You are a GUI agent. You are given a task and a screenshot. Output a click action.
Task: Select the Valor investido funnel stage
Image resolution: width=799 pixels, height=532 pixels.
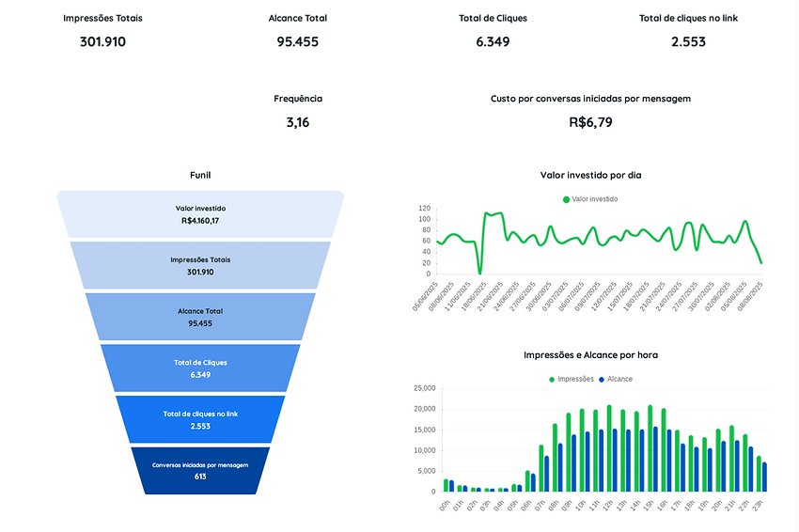point(200,214)
